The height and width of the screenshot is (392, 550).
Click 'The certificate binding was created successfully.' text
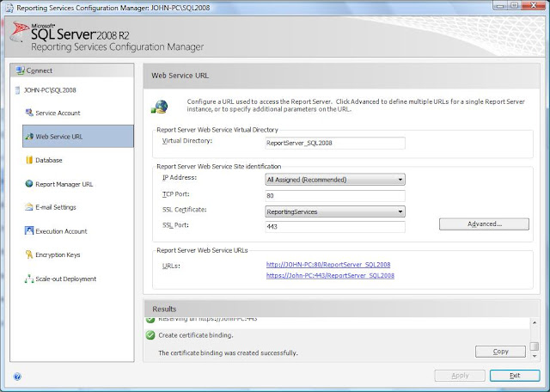(228, 352)
